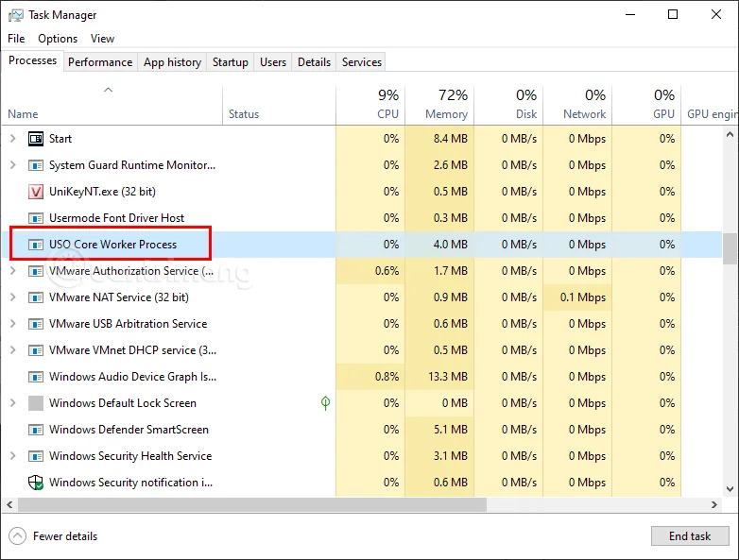The height and width of the screenshot is (560, 739).
Task: Click the Start process icon
Action: point(36,139)
